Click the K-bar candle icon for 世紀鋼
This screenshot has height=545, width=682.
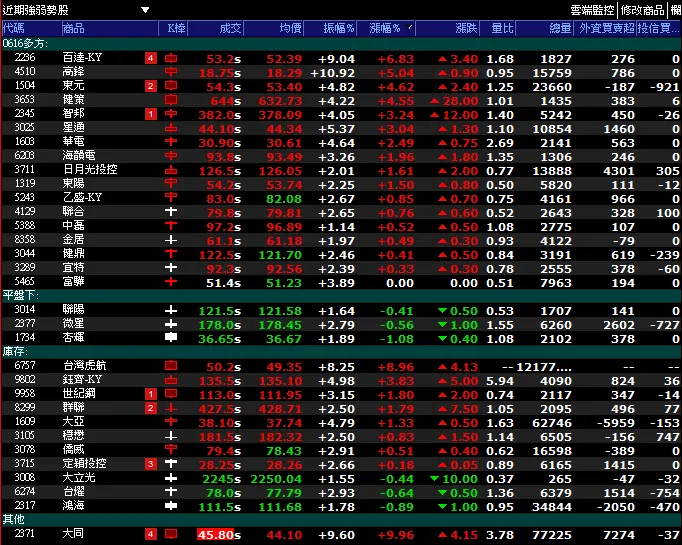tap(171, 395)
